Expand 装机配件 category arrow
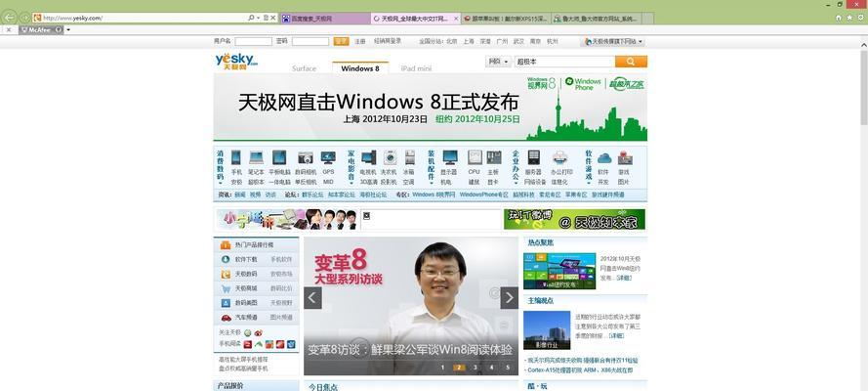 pyautogui.click(x=432, y=183)
